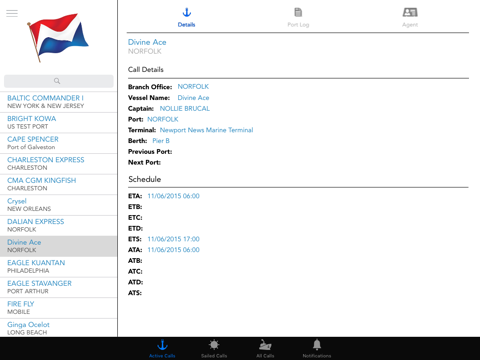Click Berth value Pier B

pyautogui.click(x=161, y=141)
